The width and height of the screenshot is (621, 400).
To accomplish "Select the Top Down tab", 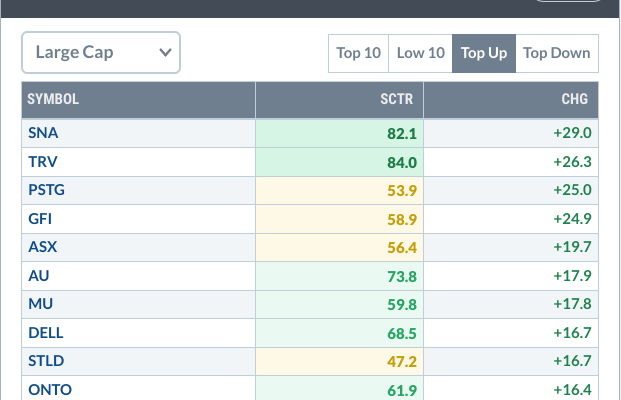I will (x=557, y=53).
